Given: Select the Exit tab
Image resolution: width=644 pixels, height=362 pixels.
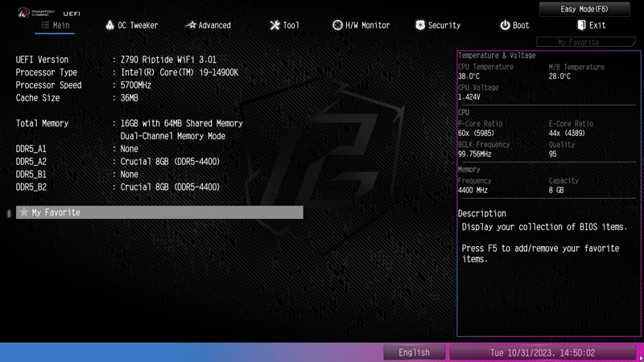Looking at the screenshot, I should click(592, 26).
